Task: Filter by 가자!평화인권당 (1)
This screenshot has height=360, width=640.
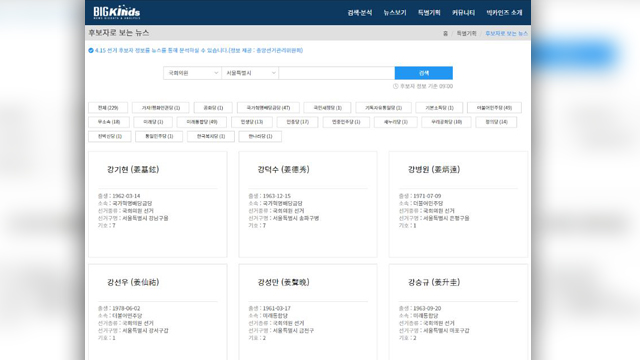Action: (160, 108)
